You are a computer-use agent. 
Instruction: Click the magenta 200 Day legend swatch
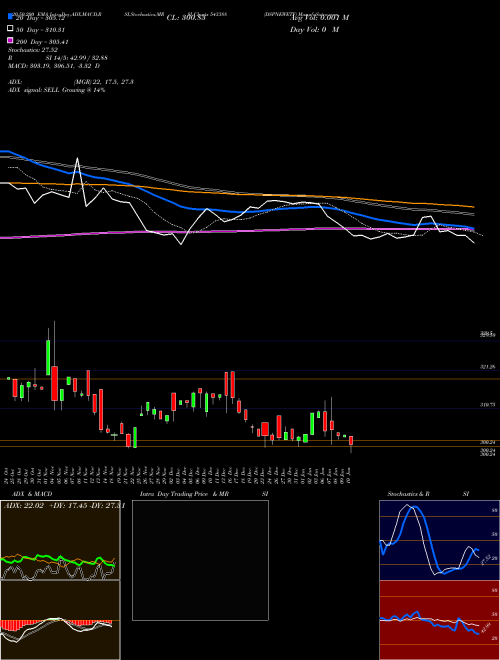point(10,41)
